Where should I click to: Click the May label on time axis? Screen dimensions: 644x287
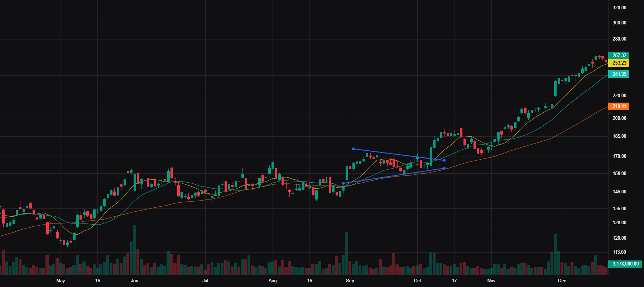coord(61,281)
